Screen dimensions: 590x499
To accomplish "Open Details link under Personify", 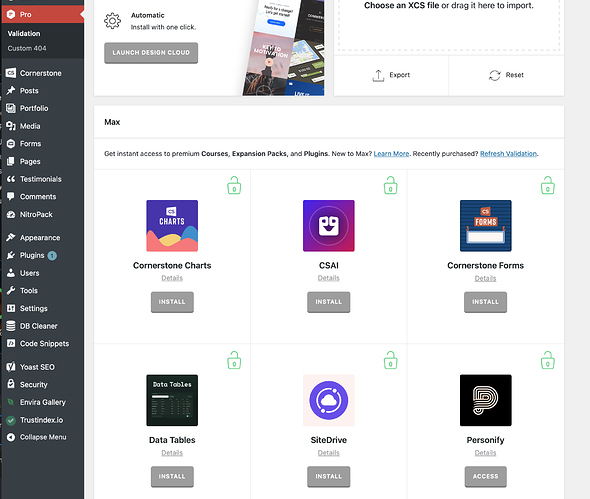I will pyautogui.click(x=485, y=453).
